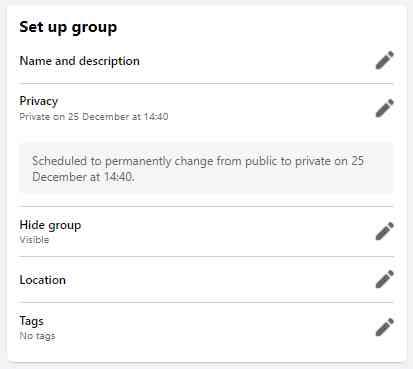Click the Privacy setting title
This screenshot has height=369, width=413.
pos(39,101)
